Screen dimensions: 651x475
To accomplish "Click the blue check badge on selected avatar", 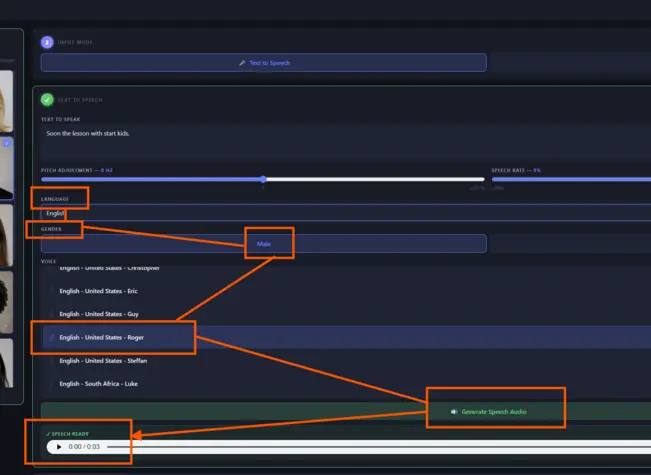I will [x=6, y=143].
